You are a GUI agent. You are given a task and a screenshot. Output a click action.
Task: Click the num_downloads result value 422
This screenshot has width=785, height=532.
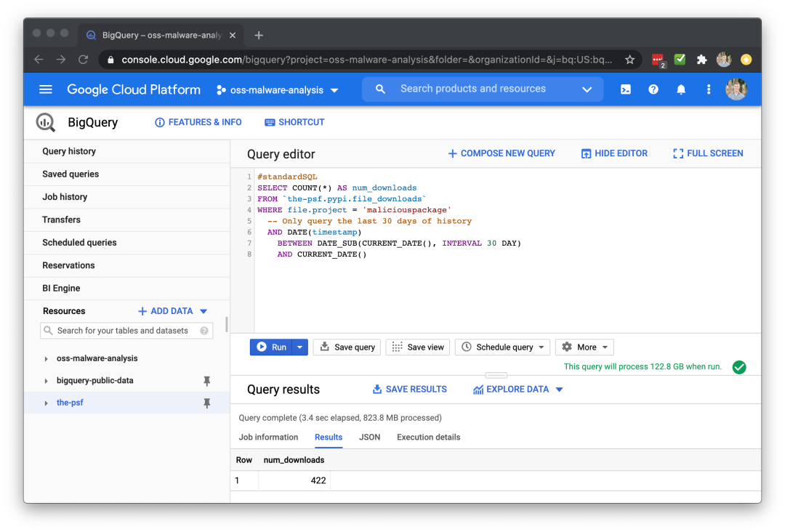pyautogui.click(x=318, y=480)
